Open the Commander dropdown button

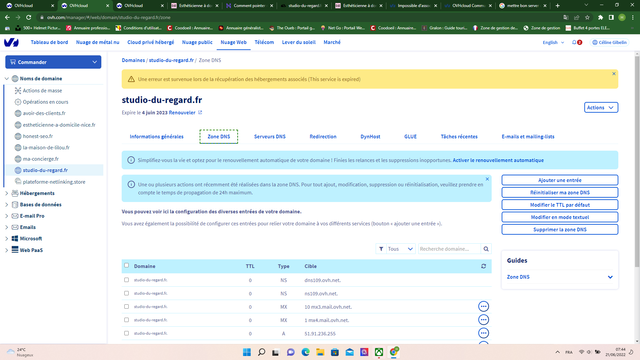[53, 62]
